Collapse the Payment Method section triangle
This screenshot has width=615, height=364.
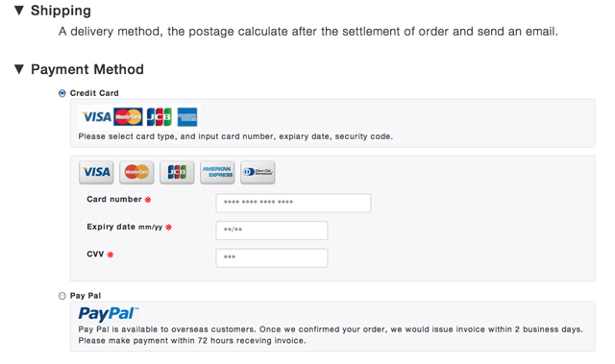(x=19, y=69)
